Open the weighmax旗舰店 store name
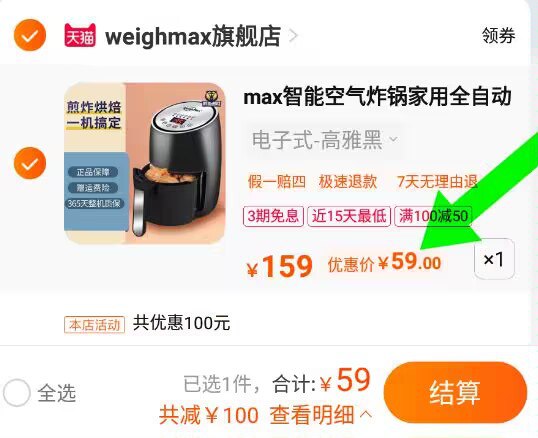Image resolution: width=538 pixels, height=438 pixels. point(193,36)
